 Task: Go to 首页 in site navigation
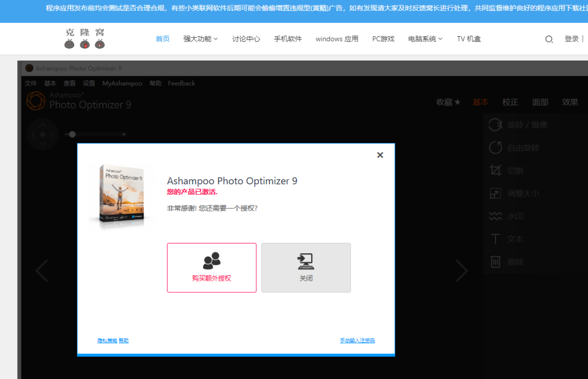click(163, 38)
